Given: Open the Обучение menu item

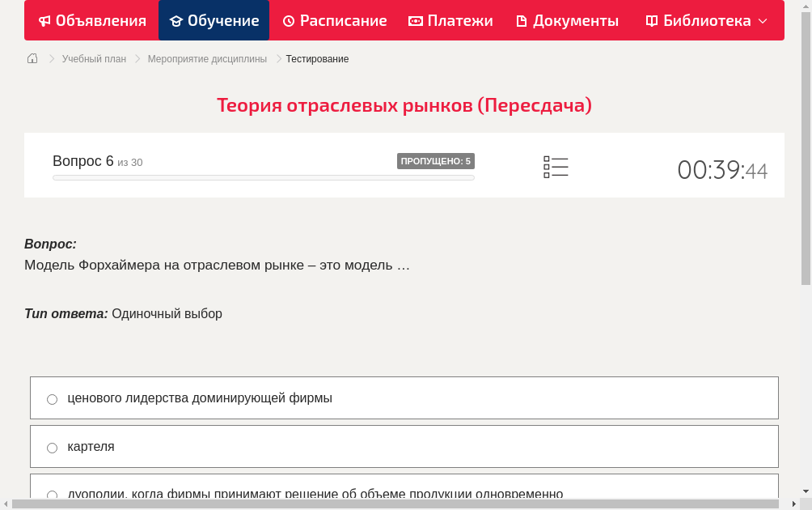Looking at the screenshot, I should coord(214,20).
